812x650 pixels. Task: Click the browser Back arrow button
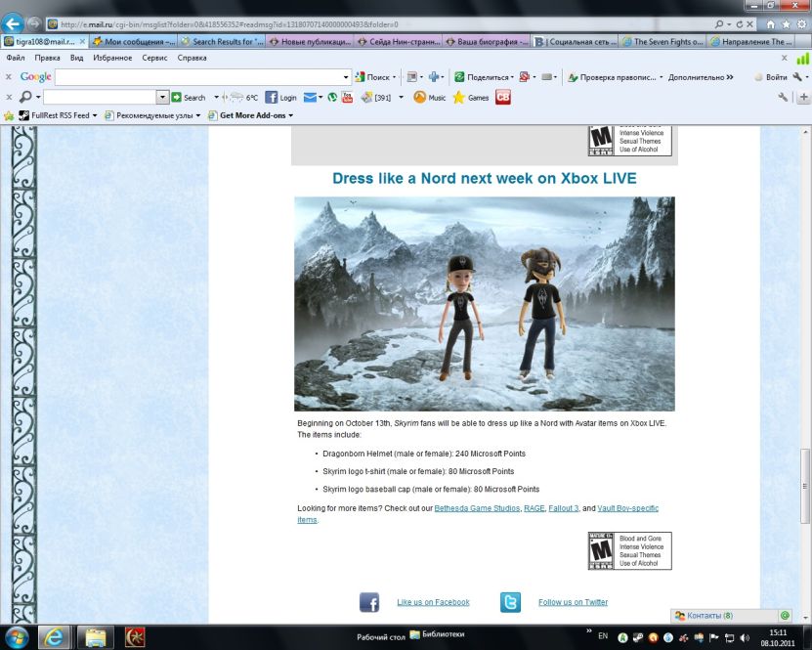point(15,23)
